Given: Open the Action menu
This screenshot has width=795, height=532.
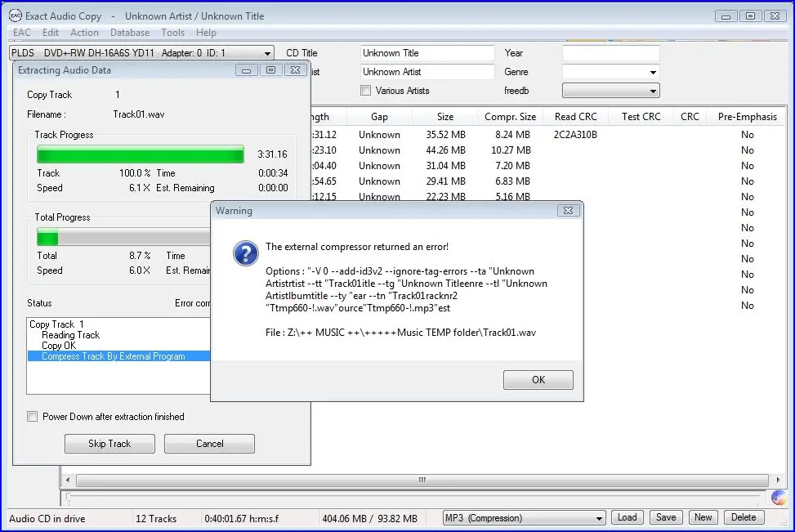Looking at the screenshot, I should (84, 33).
